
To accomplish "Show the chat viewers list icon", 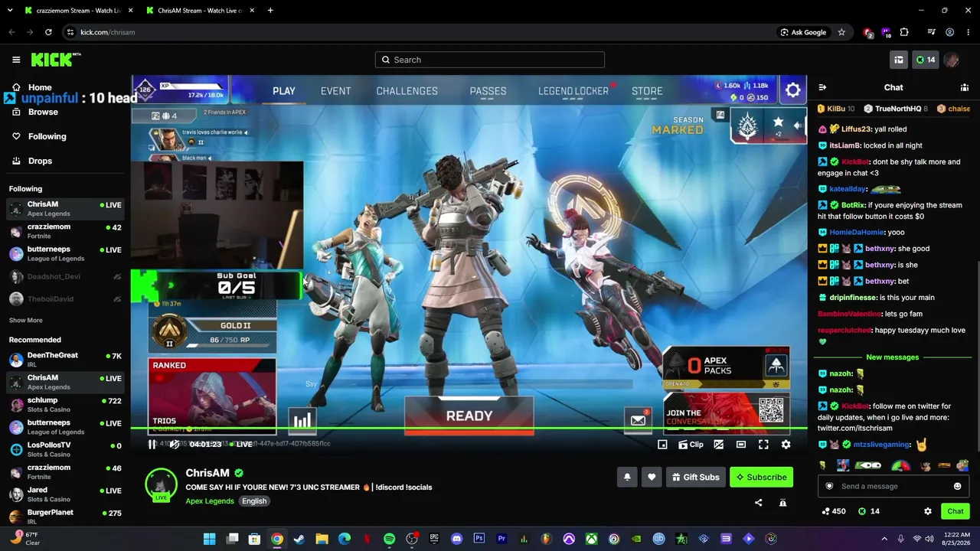I will (965, 87).
